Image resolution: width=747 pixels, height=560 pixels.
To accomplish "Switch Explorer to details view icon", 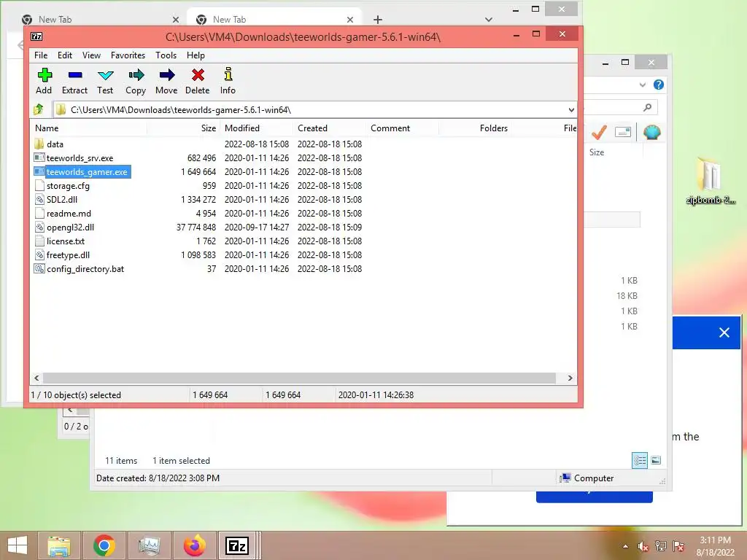I will [x=639, y=461].
